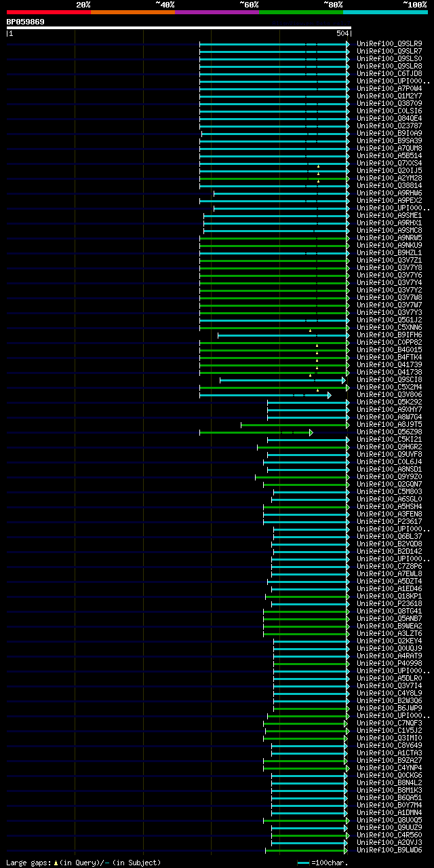Screen dimensions: 434x868
Task: Select hit label UniRef100_C5M803
Action: coord(389,491)
